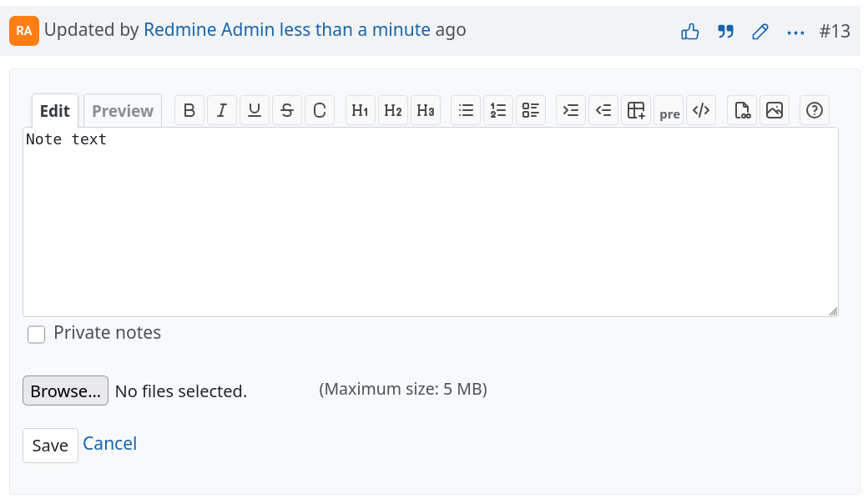Insert an unordered bullet list
This screenshot has height=504, width=868.
tap(466, 110)
